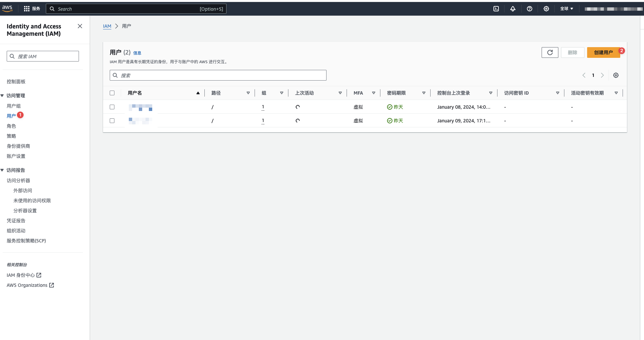Sort by MFA column arrow
The height and width of the screenshot is (340, 644).
point(374,93)
